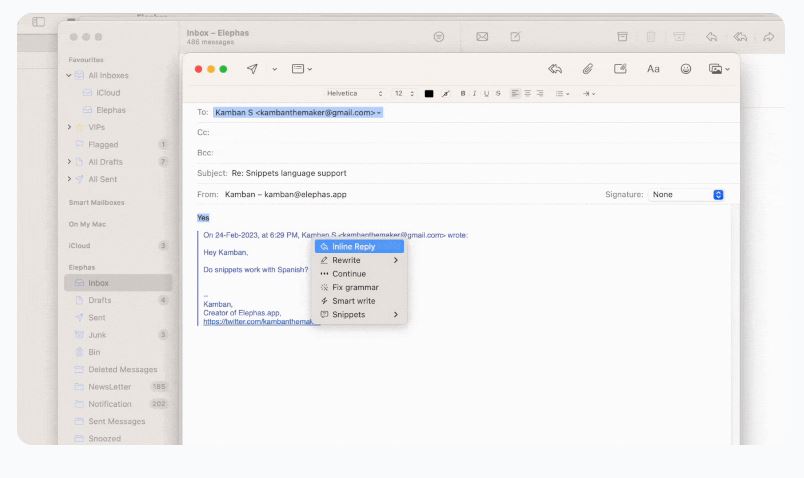804x478 pixels.
Task: Click the trash icon in Mail toolbar
Action: [651, 37]
